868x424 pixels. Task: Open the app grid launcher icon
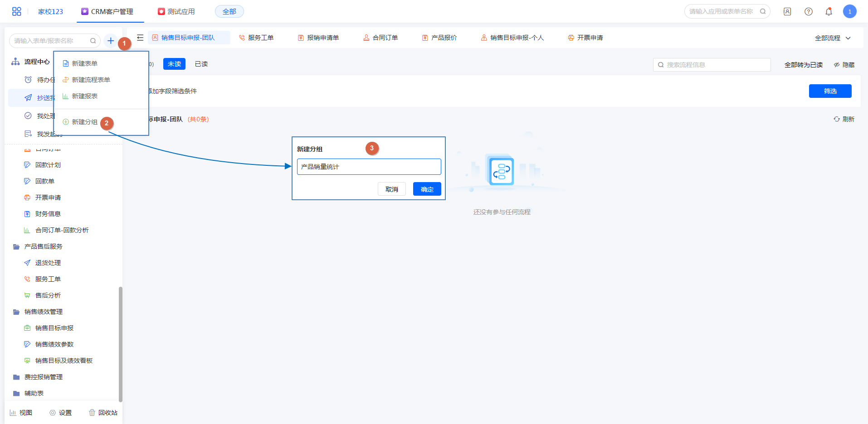click(17, 11)
